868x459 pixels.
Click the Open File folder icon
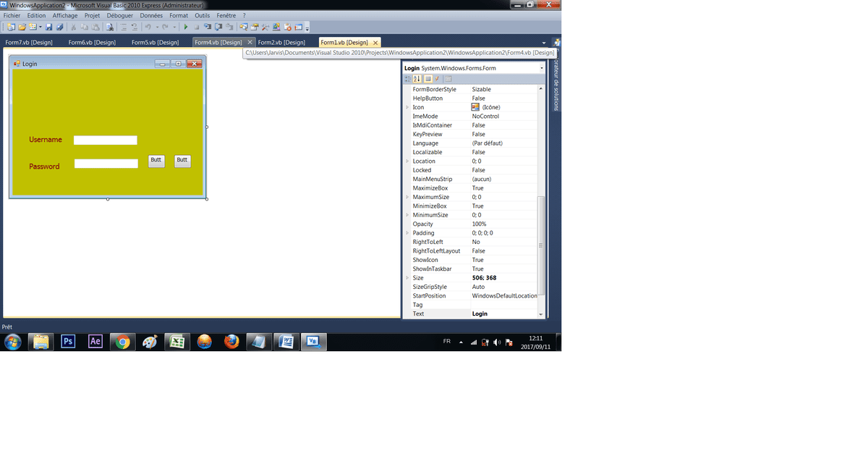(x=22, y=27)
